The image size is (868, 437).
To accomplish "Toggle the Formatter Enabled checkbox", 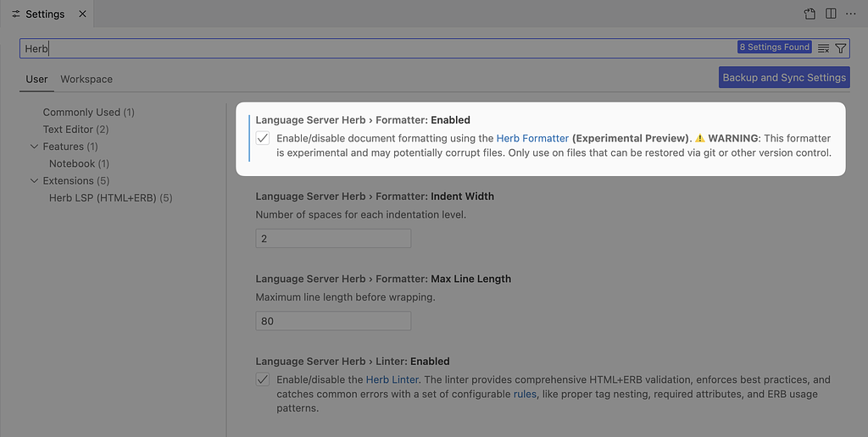I will (x=263, y=138).
